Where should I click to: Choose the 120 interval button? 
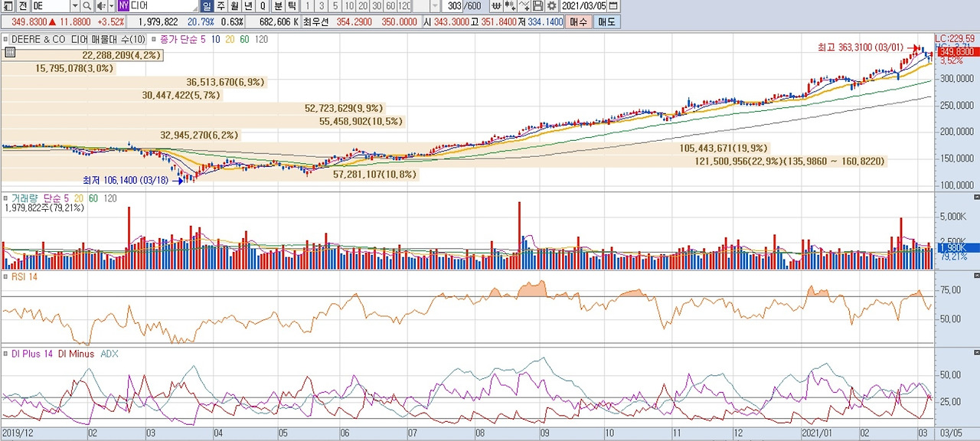click(404, 6)
